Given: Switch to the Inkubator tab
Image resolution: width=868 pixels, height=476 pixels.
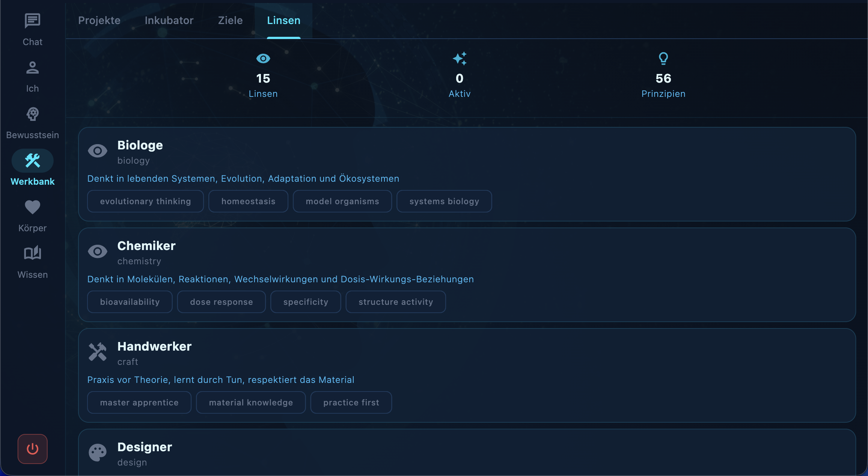Looking at the screenshot, I should [x=169, y=20].
